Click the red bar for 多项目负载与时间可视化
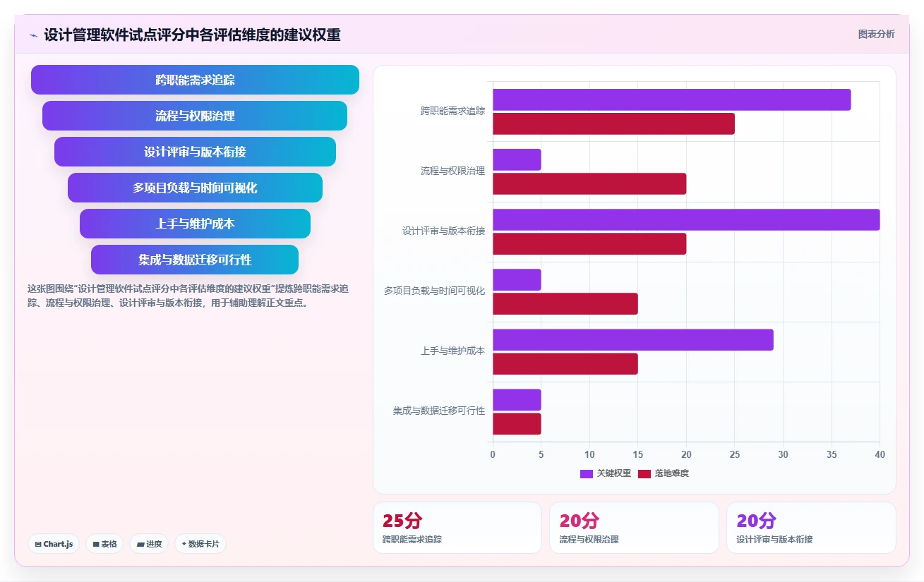Image resolution: width=924 pixels, height=582 pixels. pos(565,304)
